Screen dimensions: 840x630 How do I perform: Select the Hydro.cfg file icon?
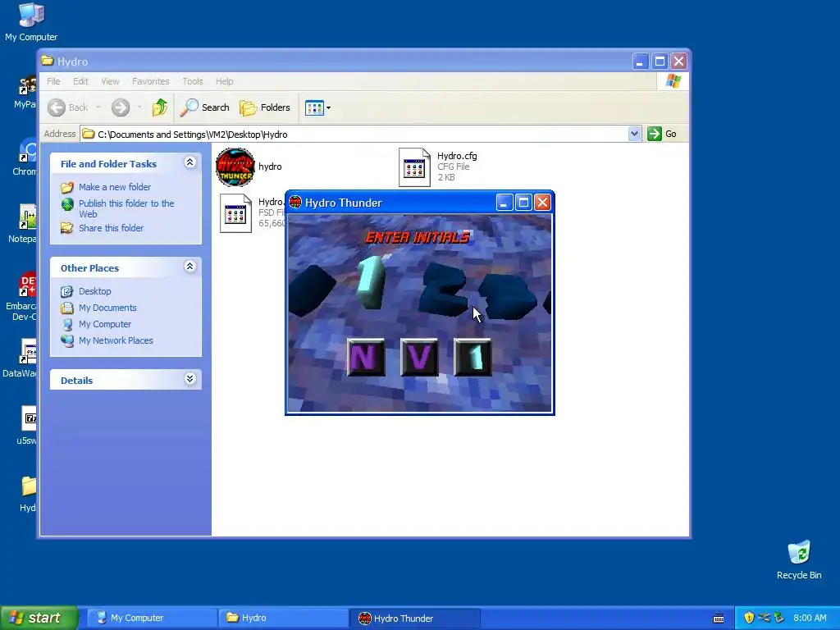[414, 167]
